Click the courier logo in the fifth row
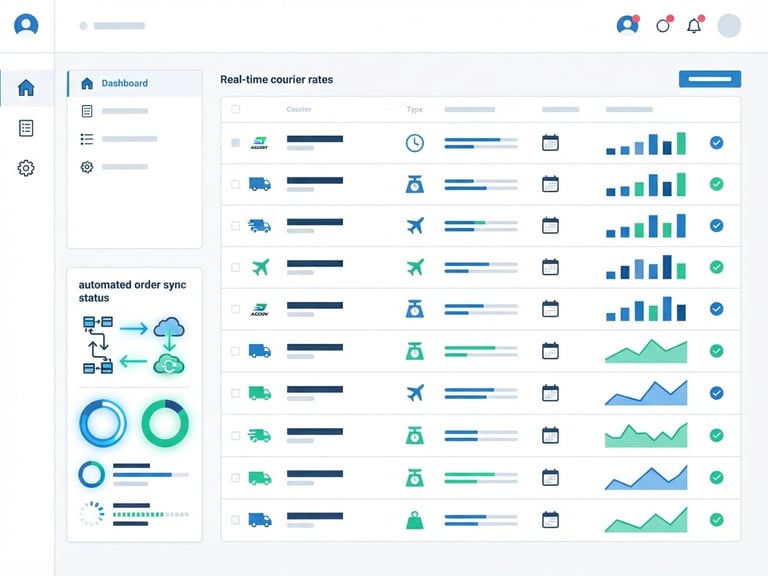The image size is (768, 576). [x=260, y=309]
